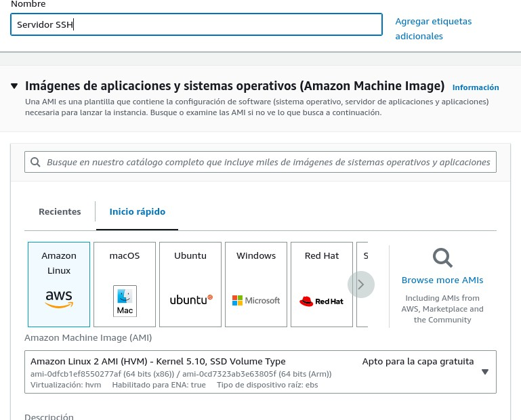Select the Windows AMI card
521x420 pixels.
tap(256, 285)
